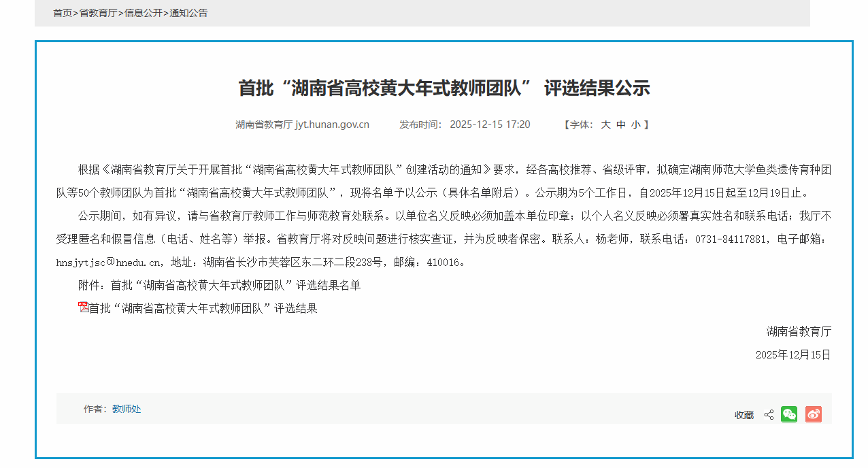
Task: Click the contact phone number 0731-84117881
Action: 731,239
